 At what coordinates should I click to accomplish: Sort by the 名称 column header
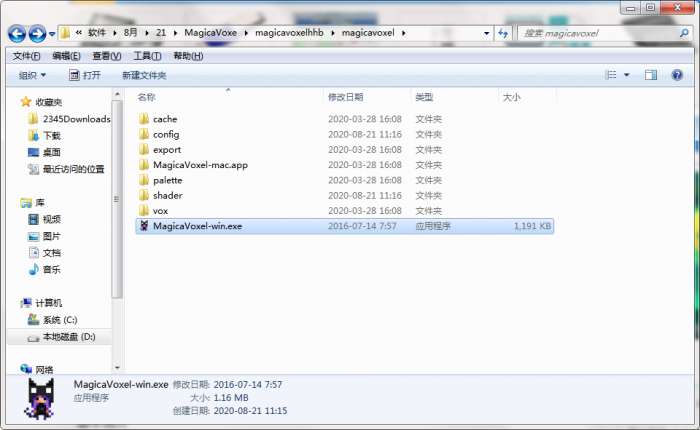tap(146, 97)
